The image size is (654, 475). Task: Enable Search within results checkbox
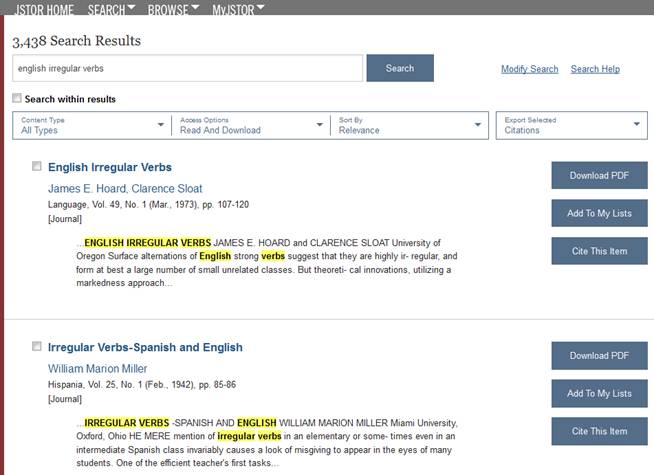point(17,98)
